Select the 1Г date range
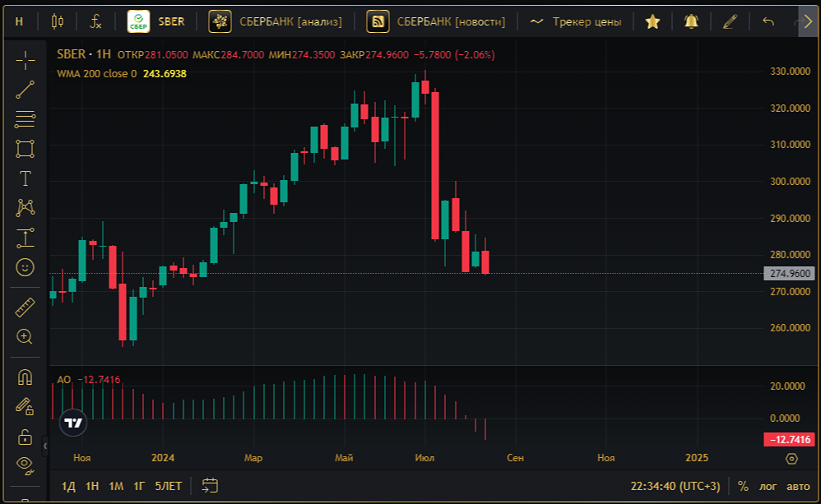This screenshot has height=504, width=821. pyautogui.click(x=139, y=486)
